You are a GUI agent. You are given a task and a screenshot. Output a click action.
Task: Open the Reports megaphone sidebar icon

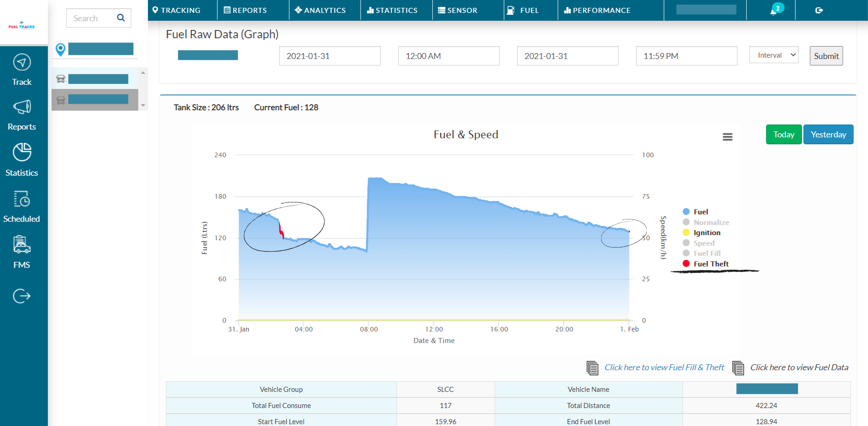pos(22,107)
